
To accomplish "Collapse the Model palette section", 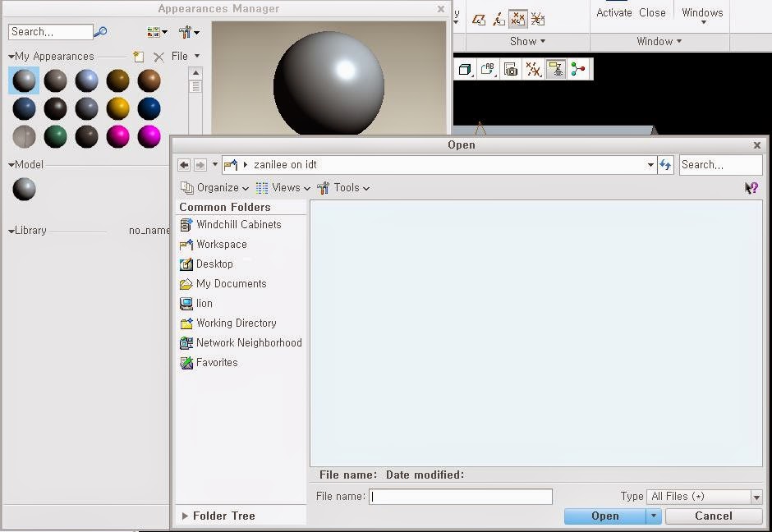I will click(x=11, y=165).
